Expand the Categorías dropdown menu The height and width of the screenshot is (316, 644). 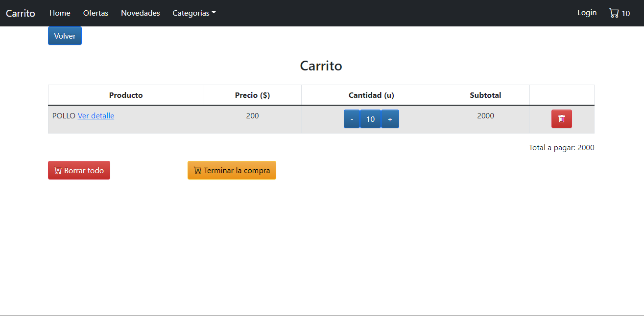194,13
